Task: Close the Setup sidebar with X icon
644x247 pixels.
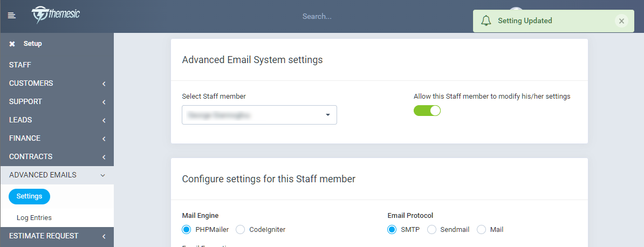Action: pos(12,44)
